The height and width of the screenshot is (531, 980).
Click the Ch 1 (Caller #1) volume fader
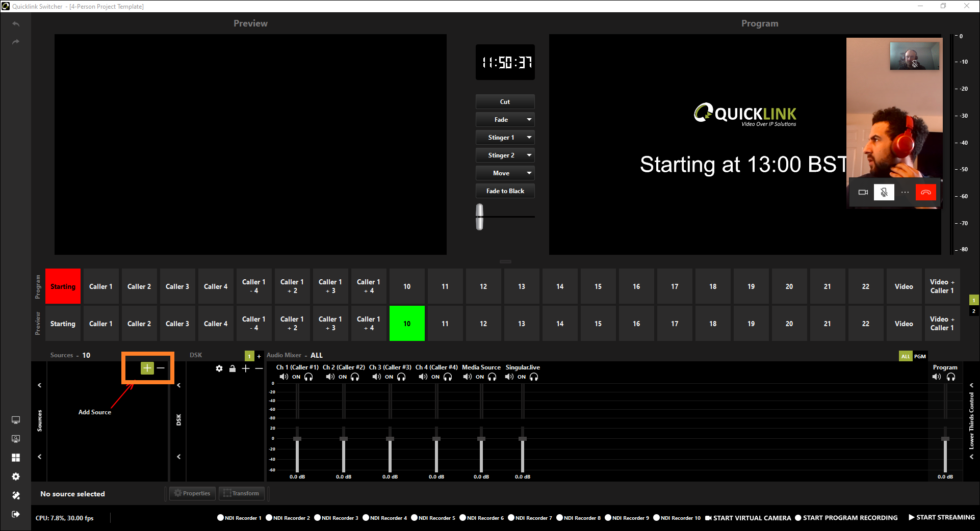[x=297, y=439]
